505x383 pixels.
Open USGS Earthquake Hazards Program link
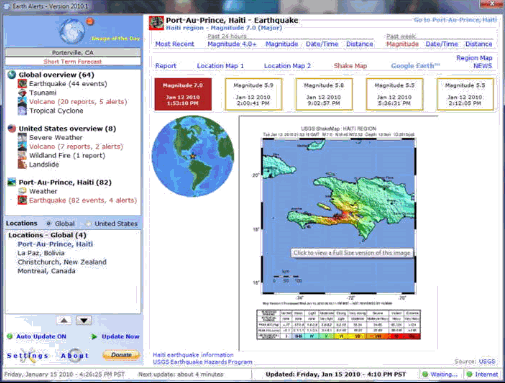coord(202,362)
